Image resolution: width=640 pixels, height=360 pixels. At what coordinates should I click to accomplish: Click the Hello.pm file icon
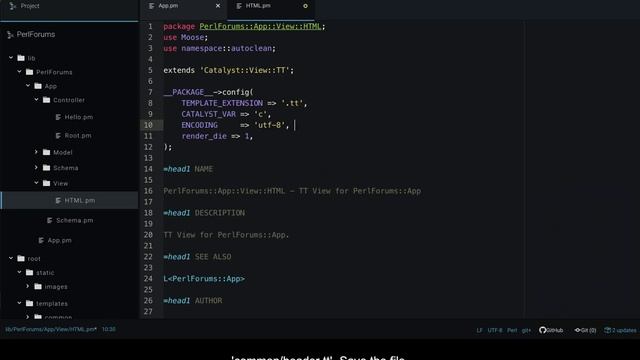(58, 117)
